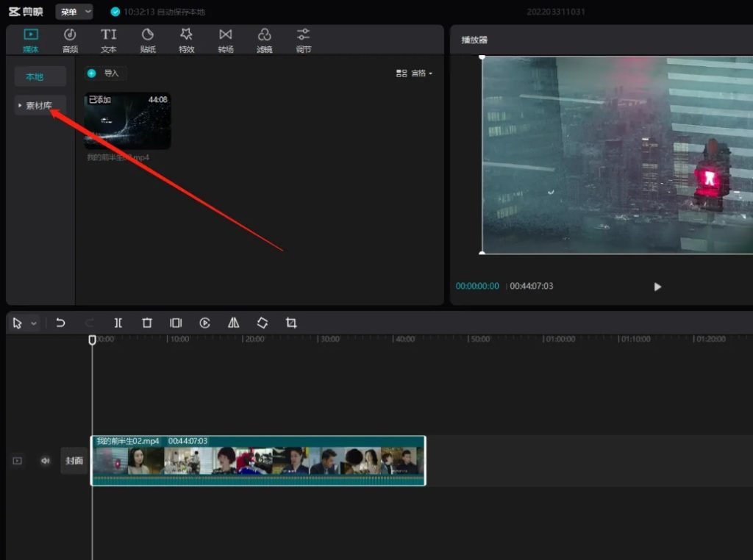Click the 播放器 panel title
The image size is (753, 560).
click(x=474, y=40)
